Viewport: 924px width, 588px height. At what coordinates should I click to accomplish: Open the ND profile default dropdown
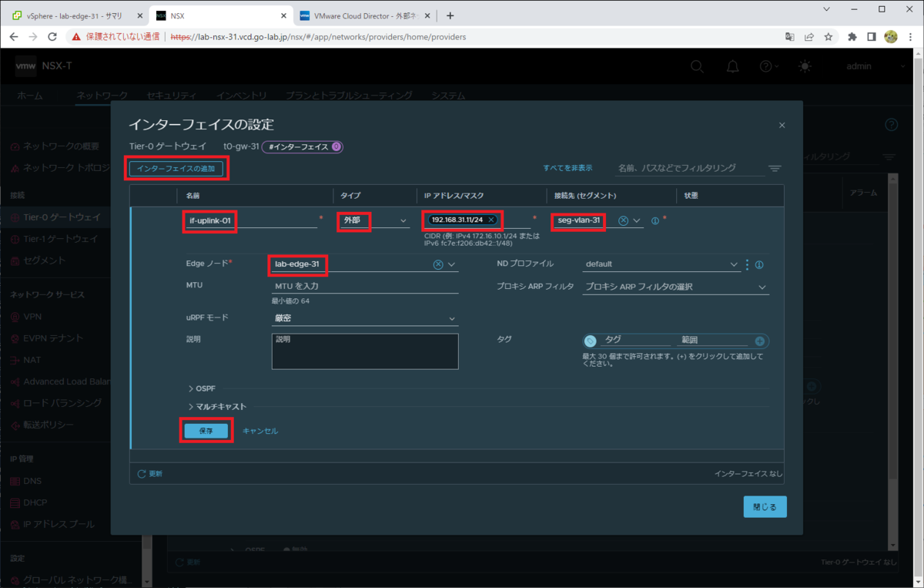(x=661, y=264)
